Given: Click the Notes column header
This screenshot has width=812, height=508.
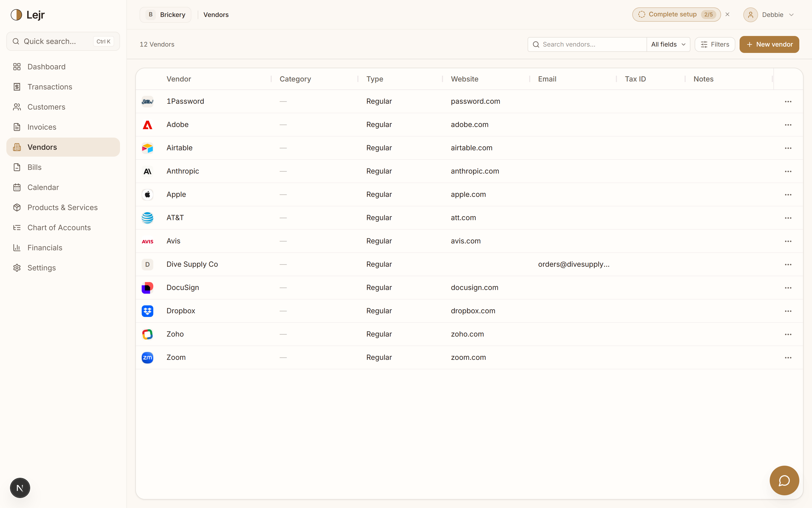Looking at the screenshot, I should tap(703, 79).
